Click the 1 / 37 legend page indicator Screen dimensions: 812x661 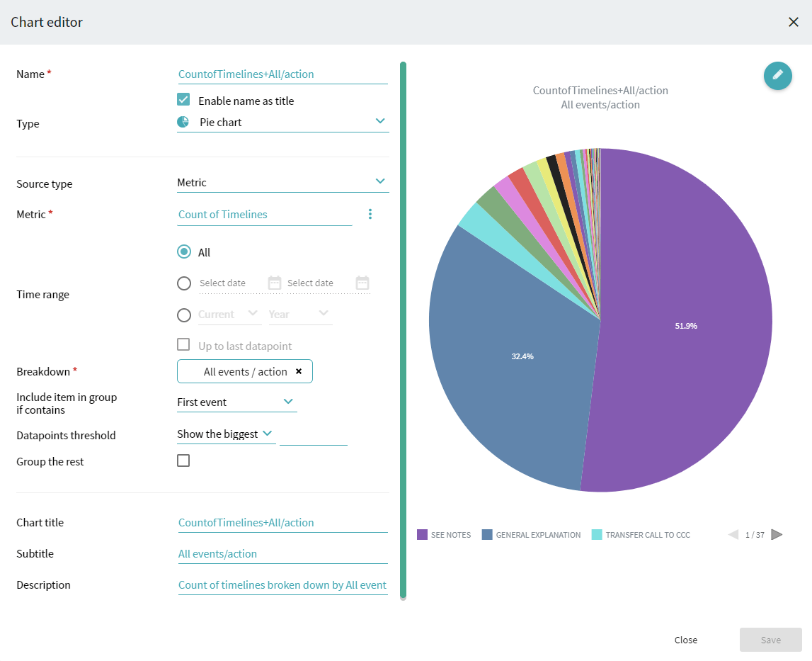point(755,535)
